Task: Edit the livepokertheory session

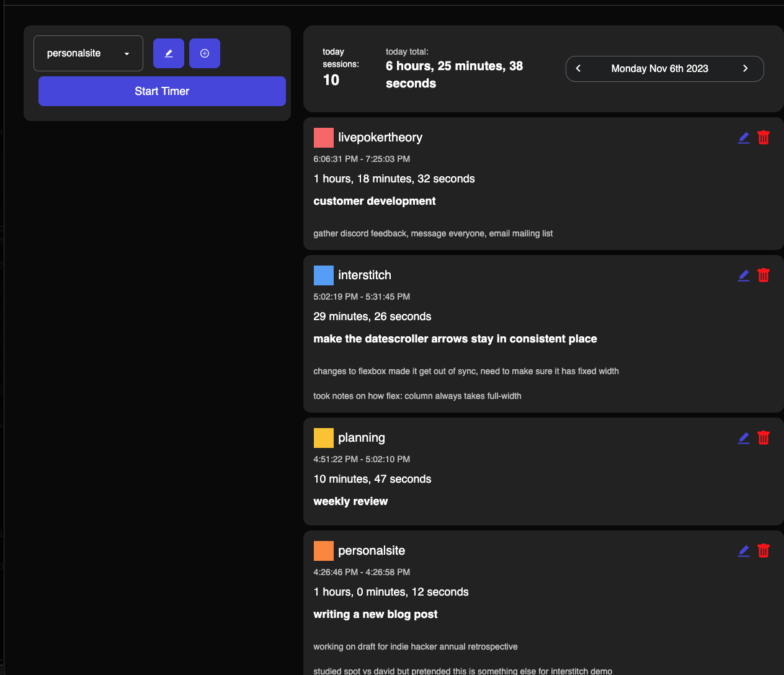Action: pyautogui.click(x=744, y=138)
